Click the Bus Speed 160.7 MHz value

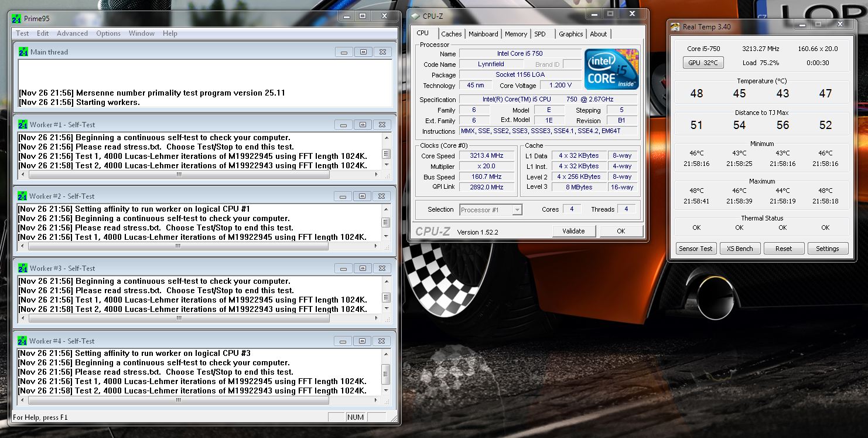coord(486,176)
